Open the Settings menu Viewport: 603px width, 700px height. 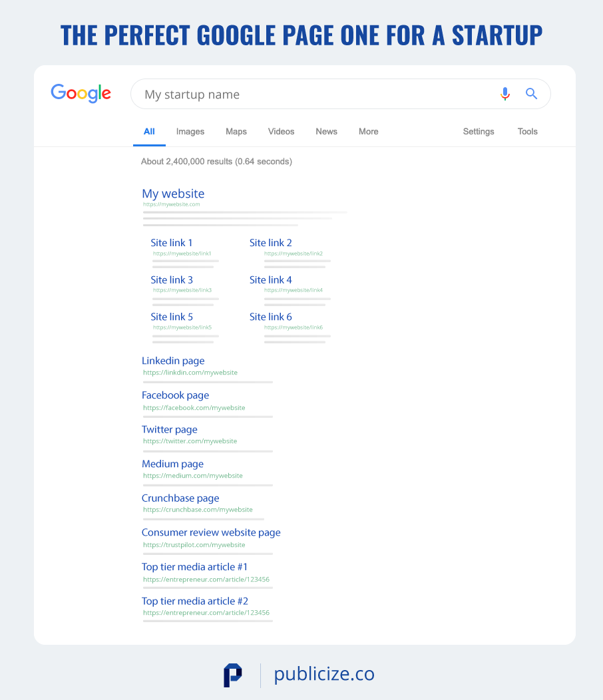coord(479,132)
